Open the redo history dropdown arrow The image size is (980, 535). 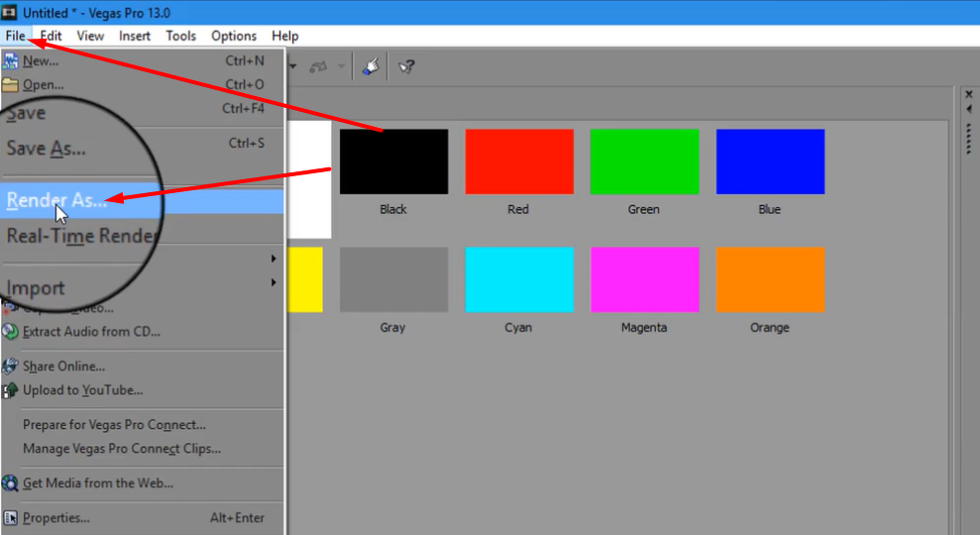click(x=341, y=66)
